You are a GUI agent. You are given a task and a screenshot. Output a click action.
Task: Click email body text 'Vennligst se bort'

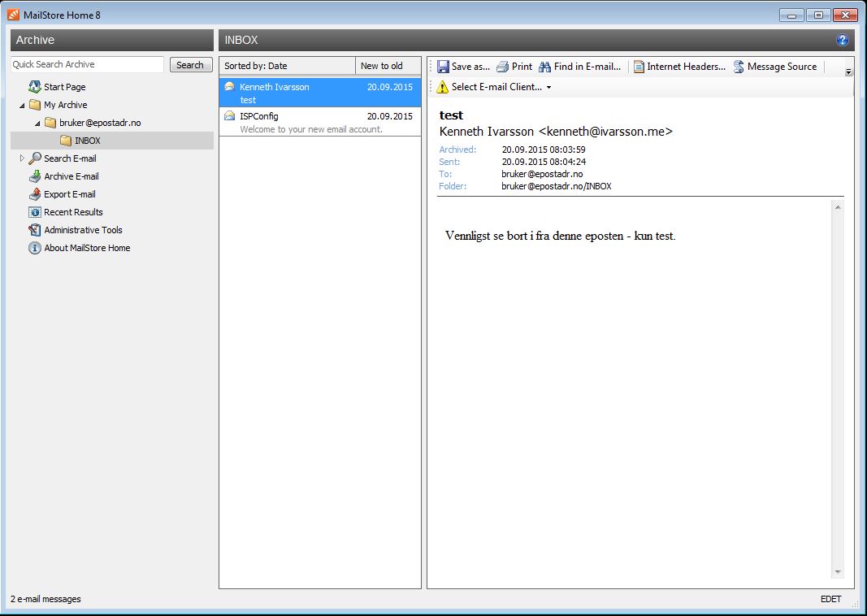pyautogui.click(x=486, y=236)
